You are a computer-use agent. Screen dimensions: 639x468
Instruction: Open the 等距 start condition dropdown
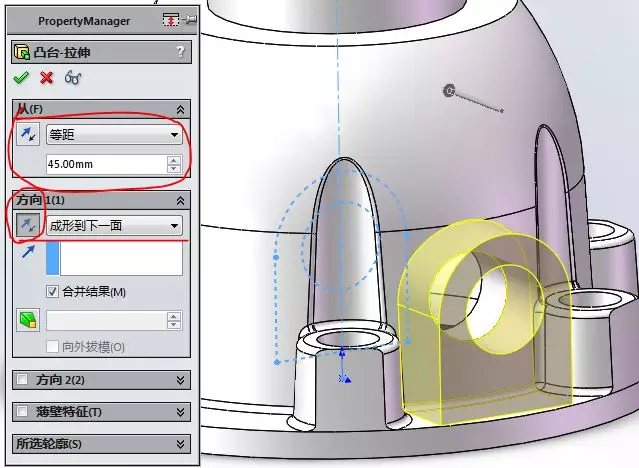pyautogui.click(x=115, y=135)
